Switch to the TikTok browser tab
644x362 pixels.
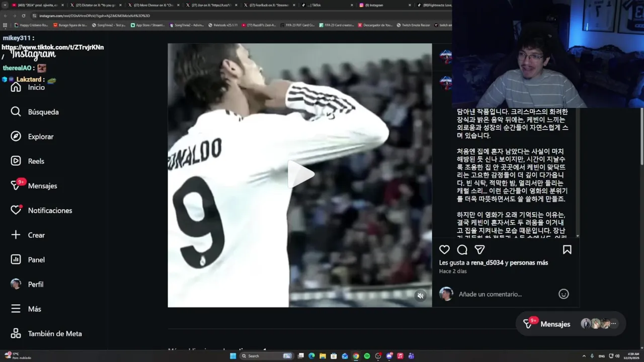327,5
